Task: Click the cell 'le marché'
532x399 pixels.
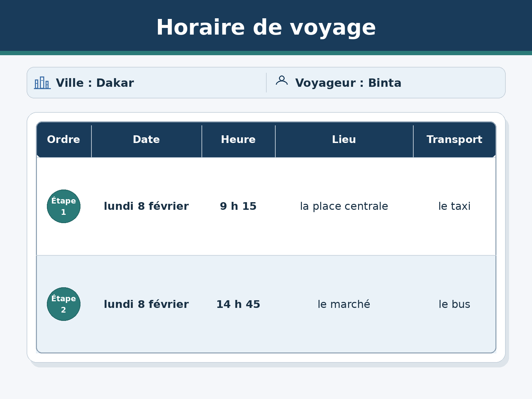Action: (344, 304)
